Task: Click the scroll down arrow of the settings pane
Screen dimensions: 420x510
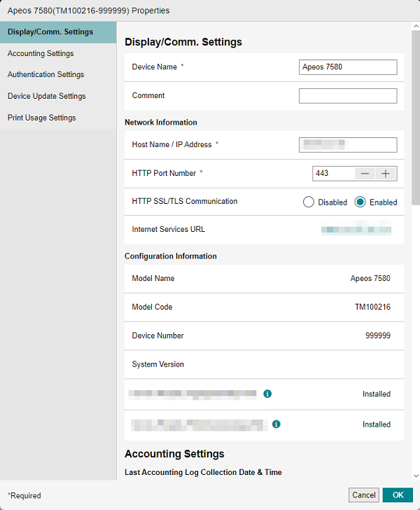Action: click(416, 476)
